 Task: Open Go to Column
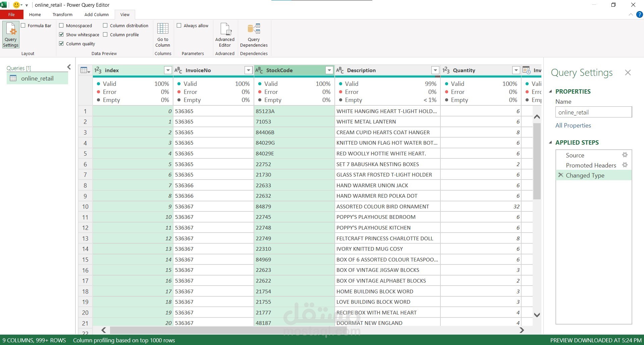pyautogui.click(x=163, y=35)
